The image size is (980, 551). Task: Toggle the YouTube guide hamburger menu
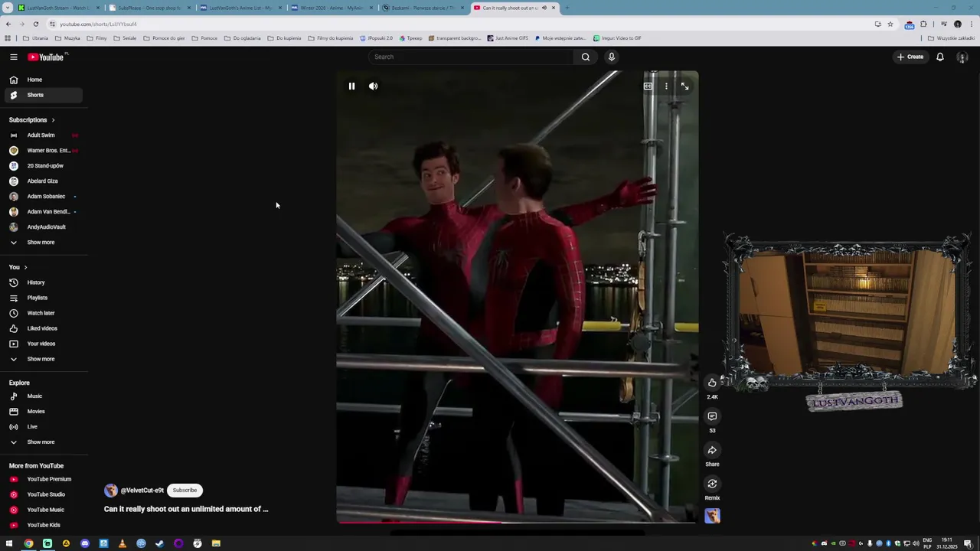pos(14,57)
